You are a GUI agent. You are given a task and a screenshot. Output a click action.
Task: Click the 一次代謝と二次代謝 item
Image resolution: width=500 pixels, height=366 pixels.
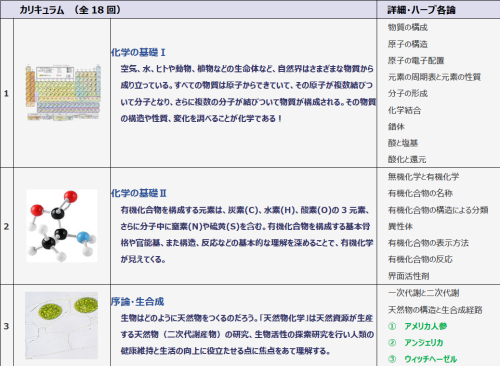(424, 293)
